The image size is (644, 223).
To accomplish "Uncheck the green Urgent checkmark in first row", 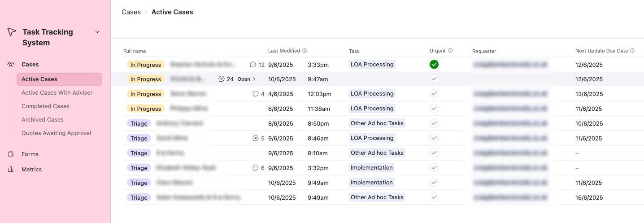I will click(x=434, y=65).
